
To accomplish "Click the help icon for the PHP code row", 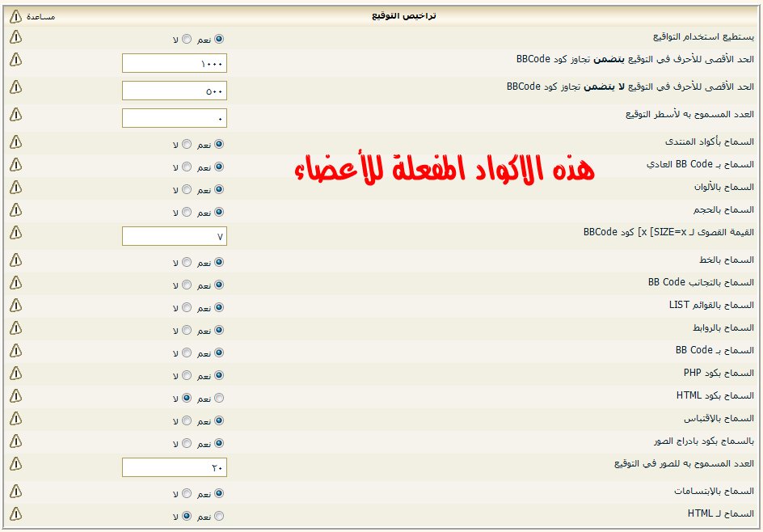I will [15, 374].
